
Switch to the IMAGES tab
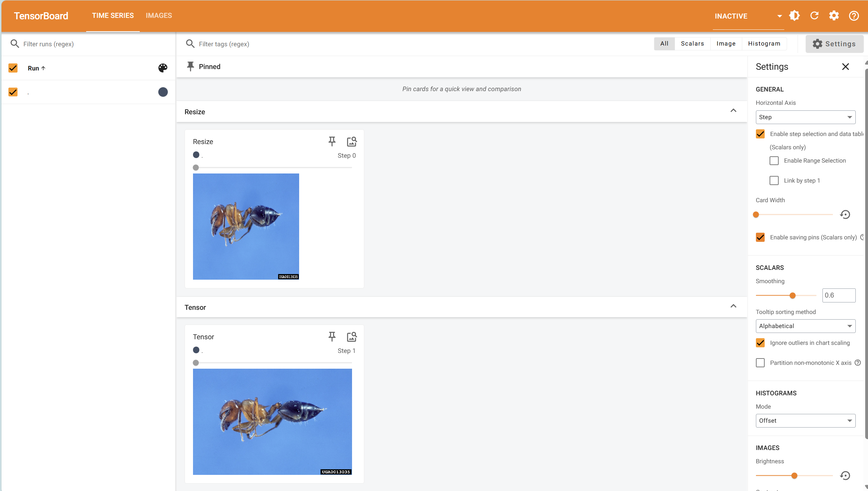pyautogui.click(x=159, y=16)
